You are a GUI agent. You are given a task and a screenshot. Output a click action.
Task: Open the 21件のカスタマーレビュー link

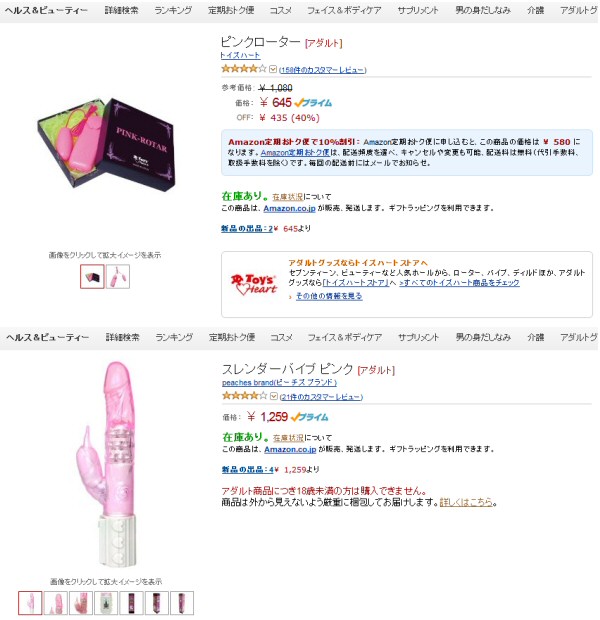pyautogui.click(x=321, y=397)
